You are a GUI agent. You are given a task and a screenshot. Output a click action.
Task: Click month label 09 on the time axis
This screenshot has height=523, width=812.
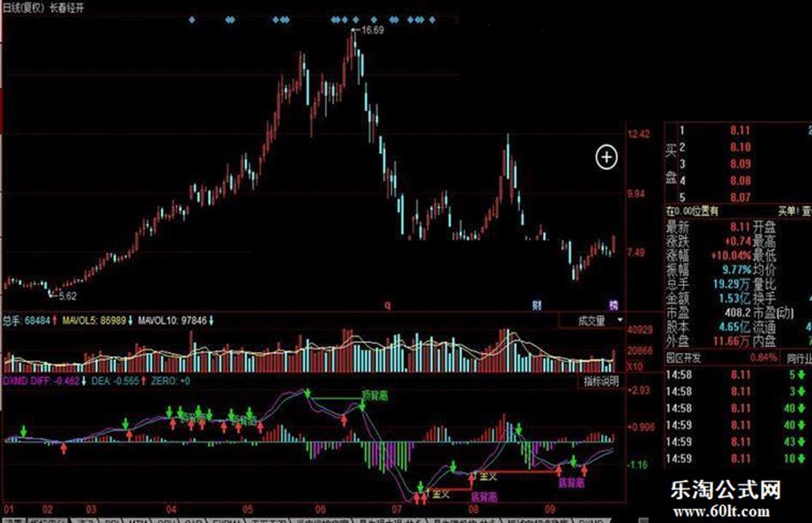[550, 509]
